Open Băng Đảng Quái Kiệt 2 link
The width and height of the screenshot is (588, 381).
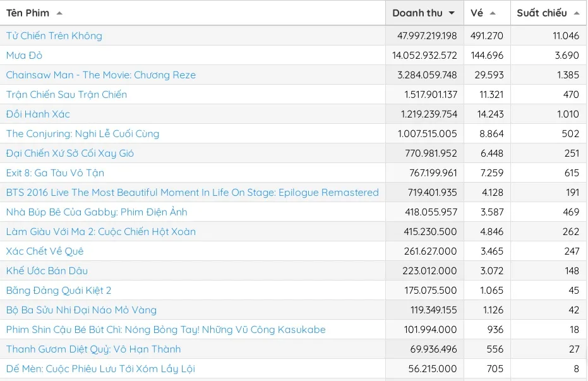point(59,291)
